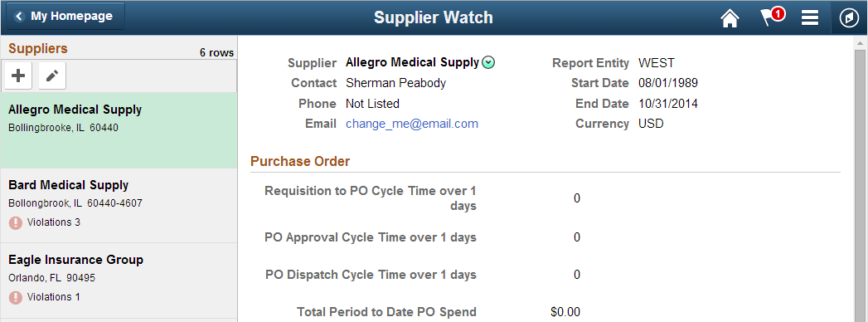This screenshot has width=868, height=322.
Task: Click the Supplier Watch page title
Action: click(434, 17)
